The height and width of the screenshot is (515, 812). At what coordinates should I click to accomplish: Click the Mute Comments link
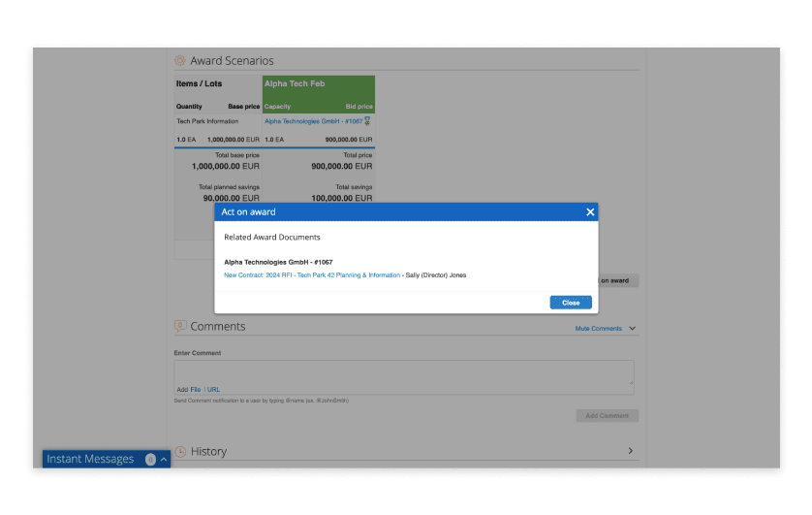(598, 329)
